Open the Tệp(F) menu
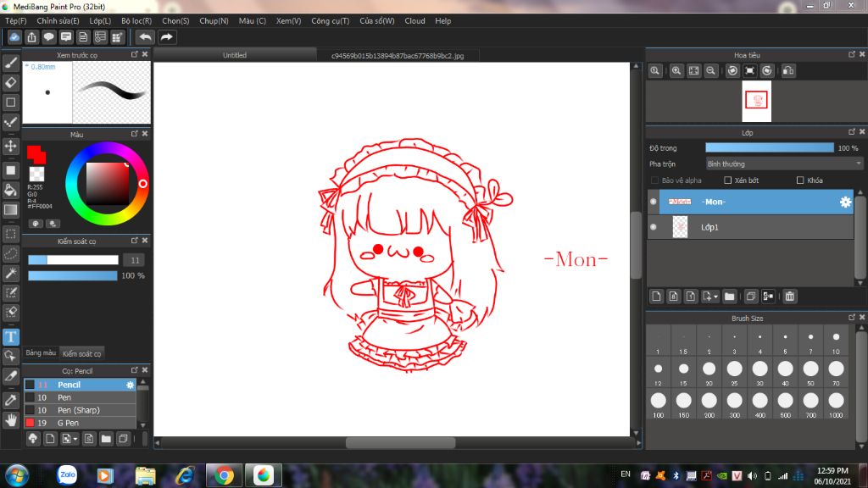Image resolution: width=868 pixels, height=488 pixels. click(15, 21)
